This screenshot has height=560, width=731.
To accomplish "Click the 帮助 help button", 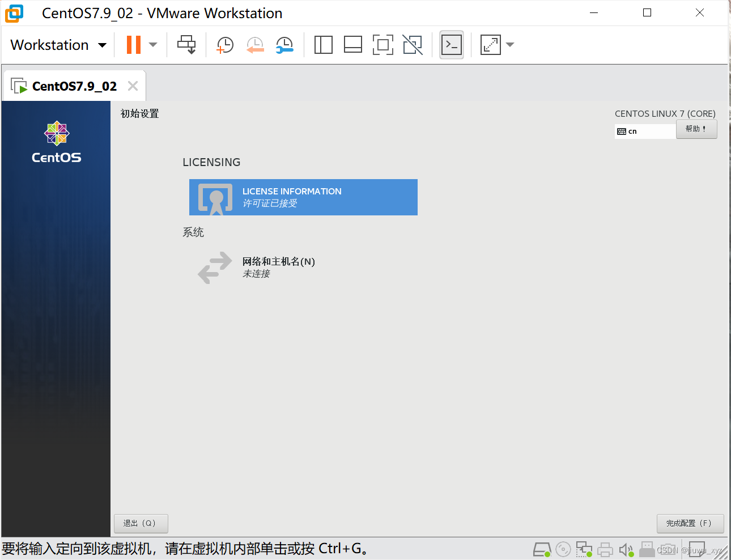I will 696,129.
